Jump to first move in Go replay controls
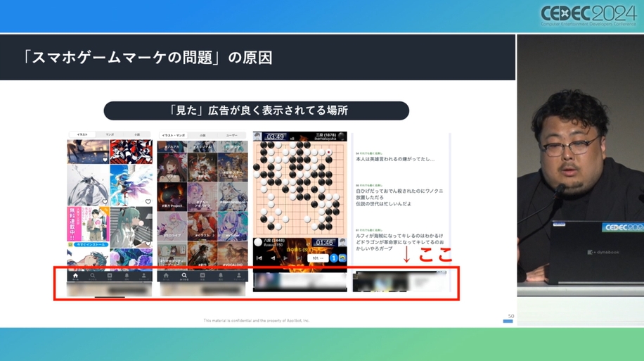This screenshot has height=361, width=644. click(x=259, y=258)
